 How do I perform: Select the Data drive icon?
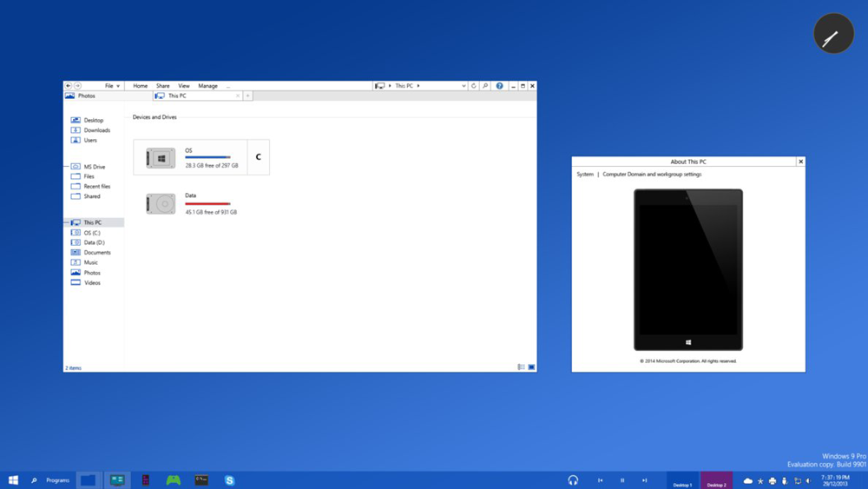[x=161, y=204]
